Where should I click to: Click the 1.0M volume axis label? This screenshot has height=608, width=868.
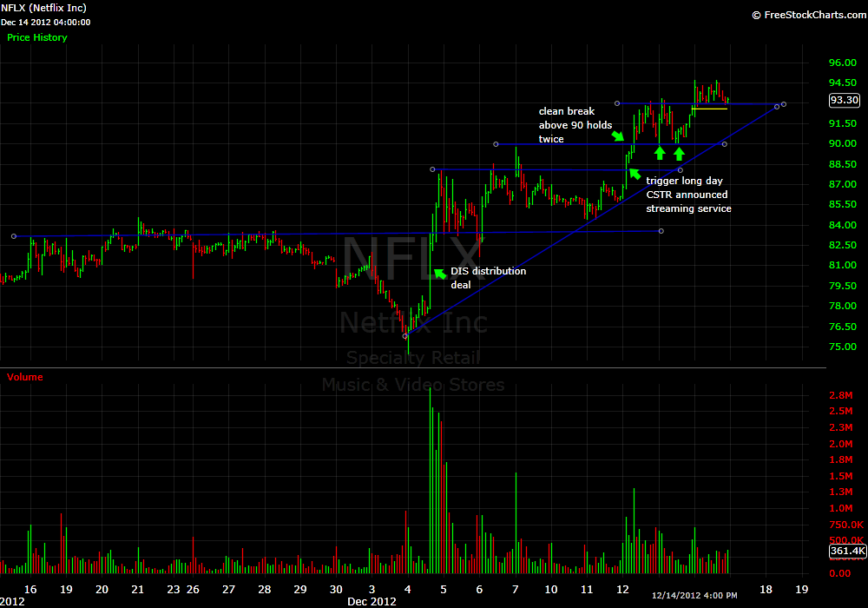point(840,508)
